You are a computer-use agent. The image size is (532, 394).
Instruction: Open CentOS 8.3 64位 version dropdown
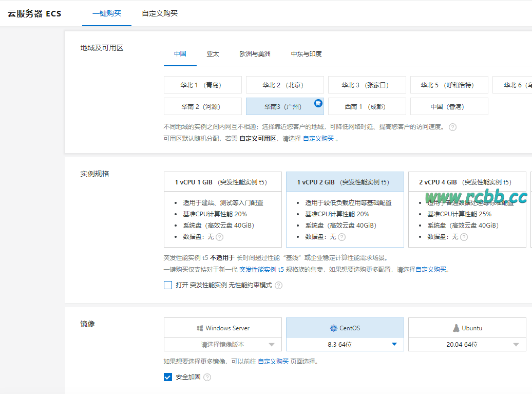(x=345, y=345)
